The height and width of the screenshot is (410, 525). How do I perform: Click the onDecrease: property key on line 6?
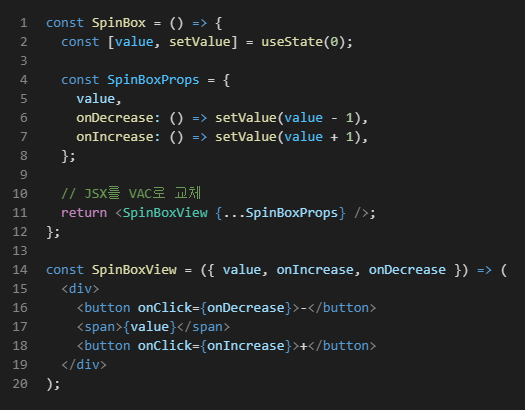pos(118,118)
